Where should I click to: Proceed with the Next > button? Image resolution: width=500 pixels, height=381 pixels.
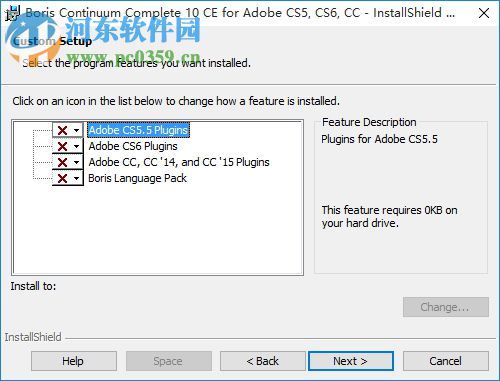point(351,361)
